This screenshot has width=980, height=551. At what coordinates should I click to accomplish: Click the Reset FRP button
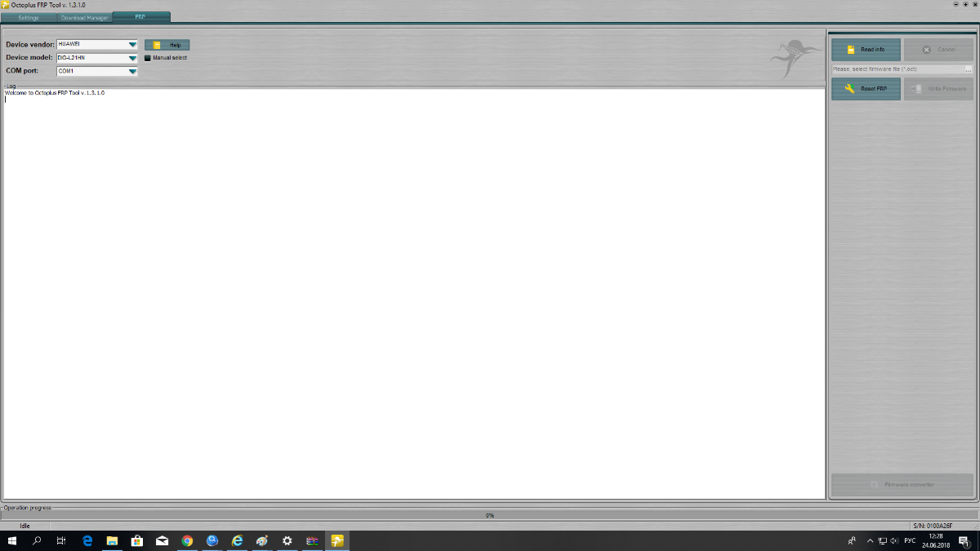pos(866,89)
